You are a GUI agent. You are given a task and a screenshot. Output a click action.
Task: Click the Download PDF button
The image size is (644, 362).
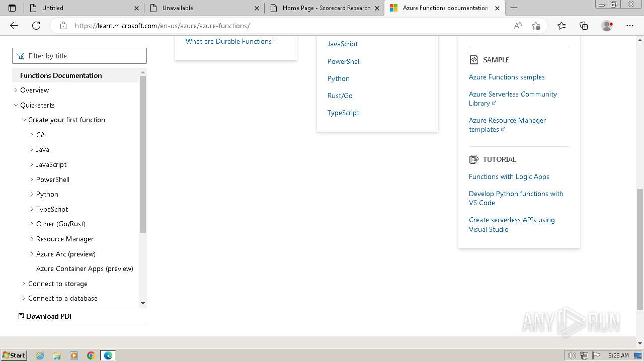[x=45, y=316]
